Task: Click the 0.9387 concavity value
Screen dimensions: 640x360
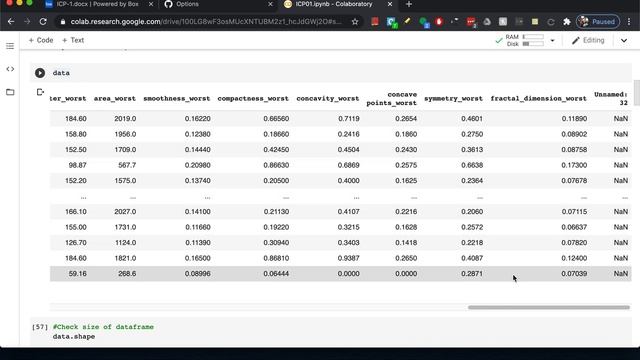Action: 349,258
